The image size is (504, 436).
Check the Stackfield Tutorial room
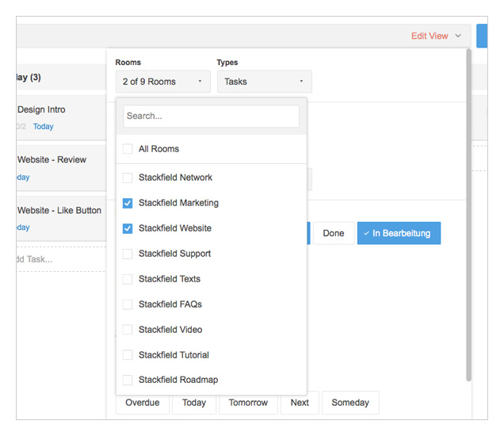click(x=128, y=355)
